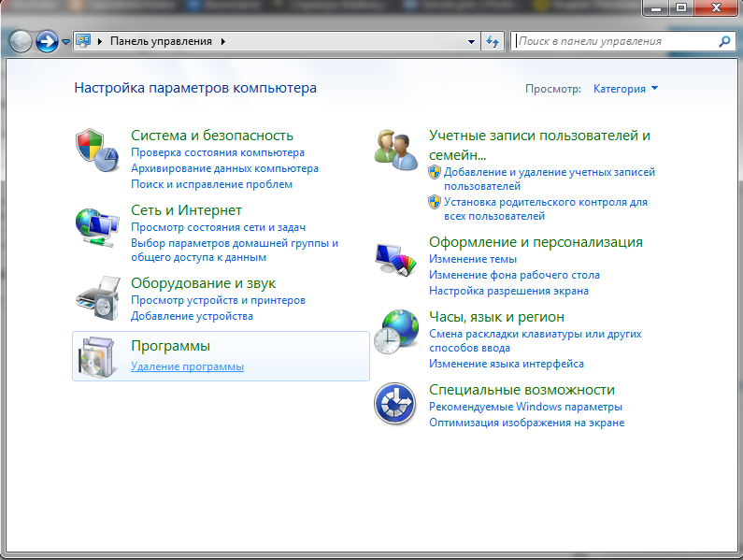Open the Programs software box icon
This screenshot has width=743, height=560.
[x=97, y=357]
